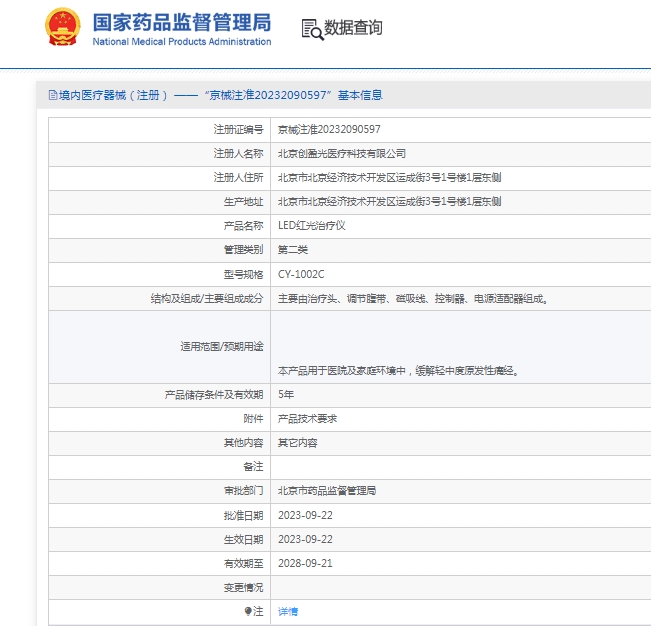
Task: Click the 生效日期 label
Action: click(x=243, y=539)
